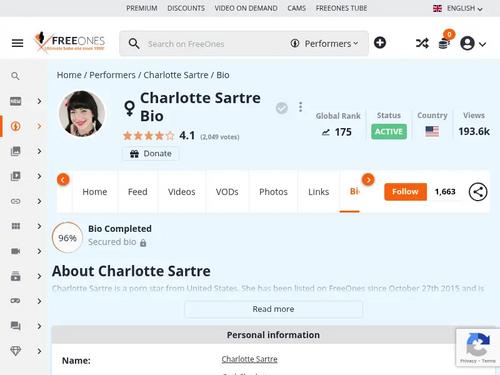The image size is (500, 375).
Task: Click the Donate button
Action: (x=151, y=154)
